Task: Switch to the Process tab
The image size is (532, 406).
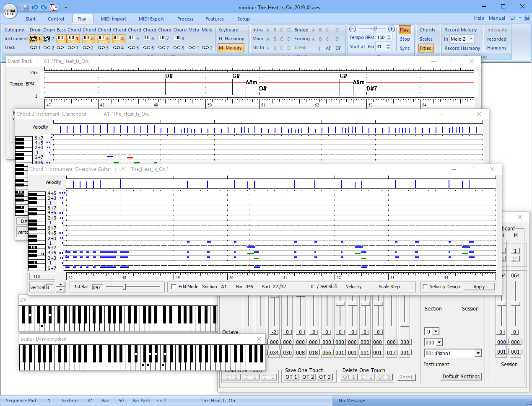Action: 185,19
